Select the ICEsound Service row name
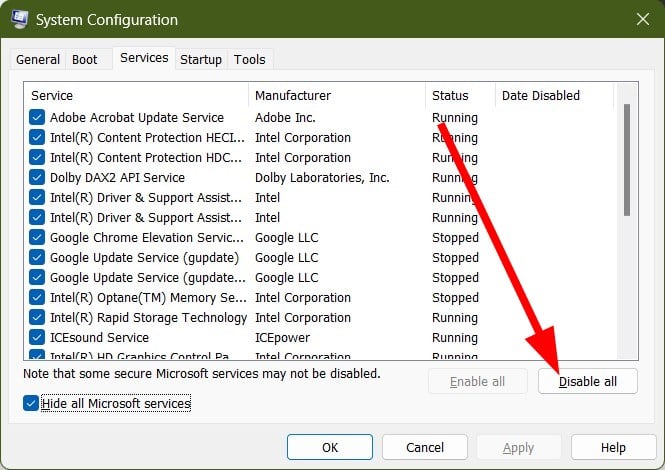The height and width of the screenshot is (470, 665). [x=99, y=338]
